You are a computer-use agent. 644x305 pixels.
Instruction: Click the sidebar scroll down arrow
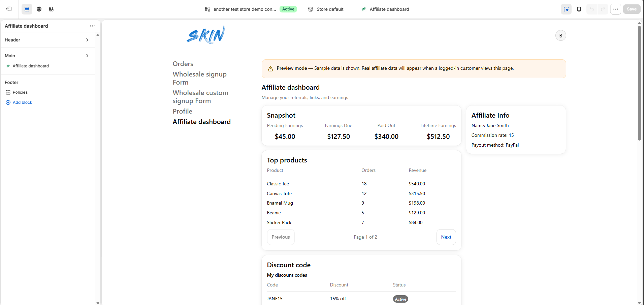[98, 303]
